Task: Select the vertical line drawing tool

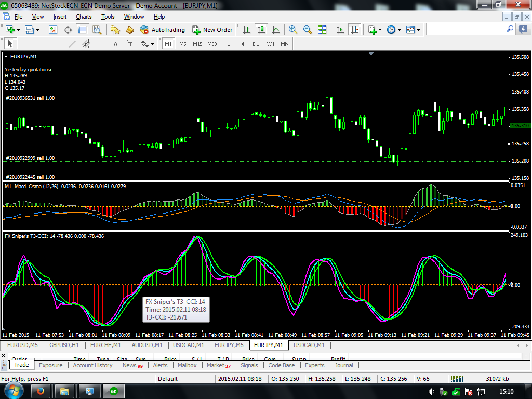Action: pos(43,44)
